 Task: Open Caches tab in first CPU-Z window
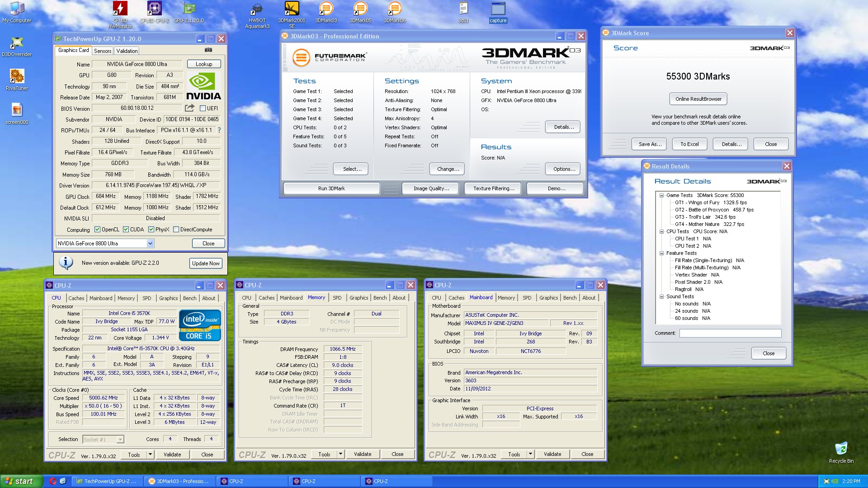coord(76,298)
